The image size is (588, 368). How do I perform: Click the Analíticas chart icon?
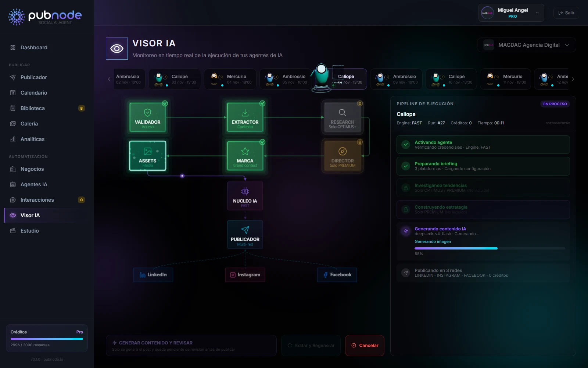(x=13, y=139)
